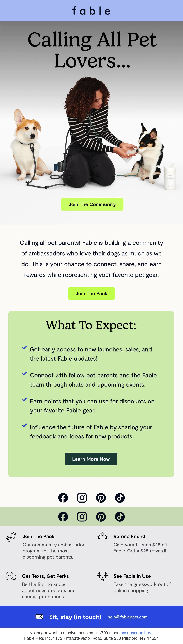Image resolution: width=183 pixels, height=644 pixels.
Task: Click Pinterest icon in green footer bar
Action: [101, 517]
